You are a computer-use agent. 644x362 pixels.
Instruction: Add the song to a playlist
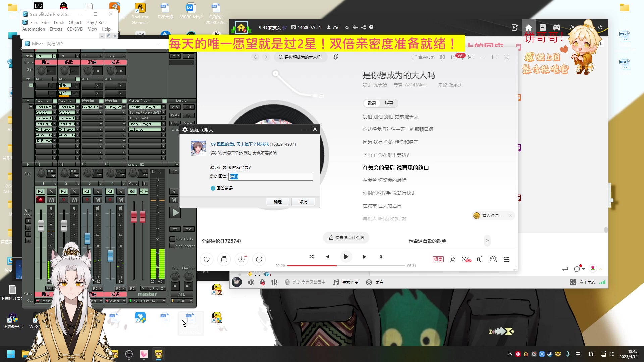point(224,259)
